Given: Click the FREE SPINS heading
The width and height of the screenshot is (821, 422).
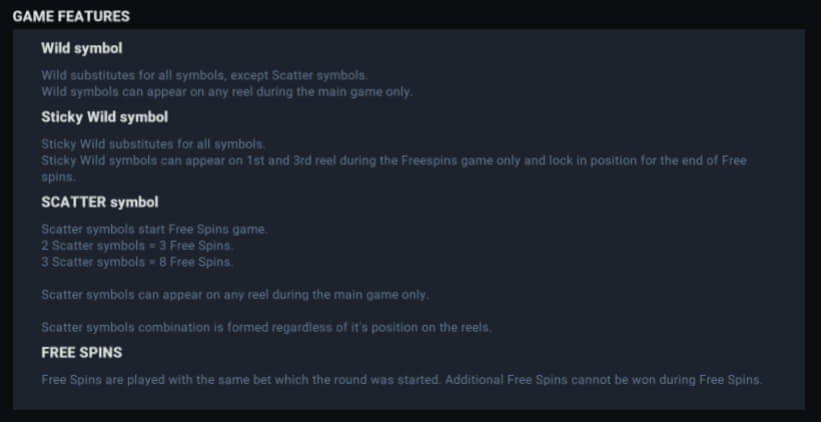Looking at the screenshot, I should point(82,353).
